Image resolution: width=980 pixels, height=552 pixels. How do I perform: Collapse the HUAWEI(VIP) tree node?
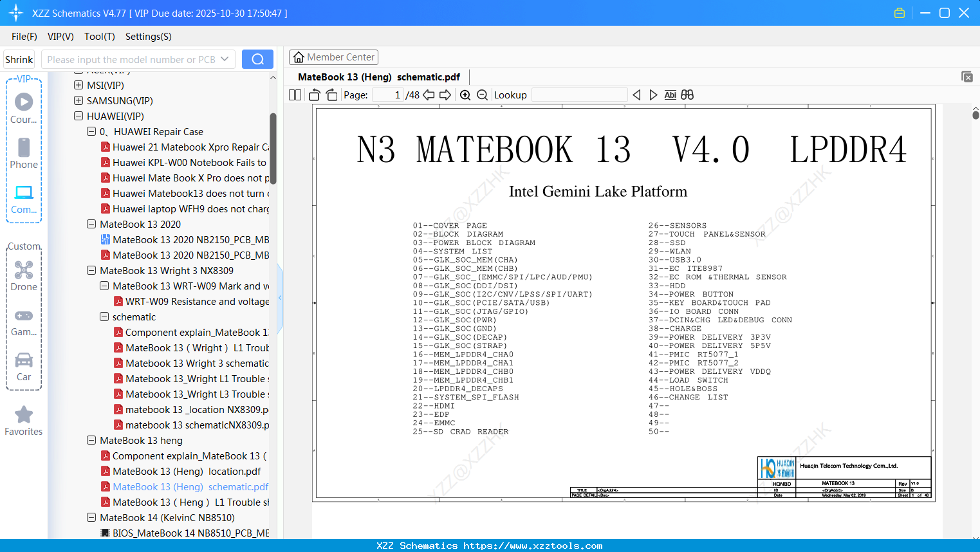coord(79,116)
